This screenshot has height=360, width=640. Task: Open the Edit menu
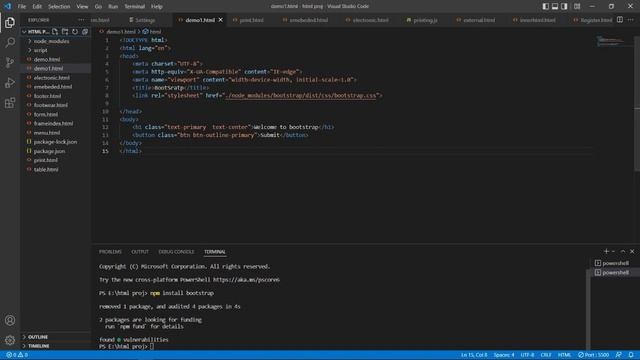coord(37,6)
